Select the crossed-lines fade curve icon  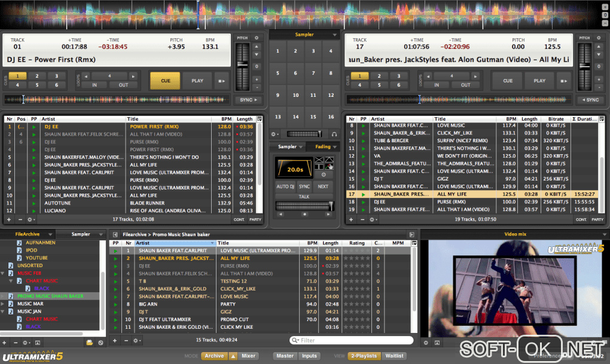click(319, 160)
